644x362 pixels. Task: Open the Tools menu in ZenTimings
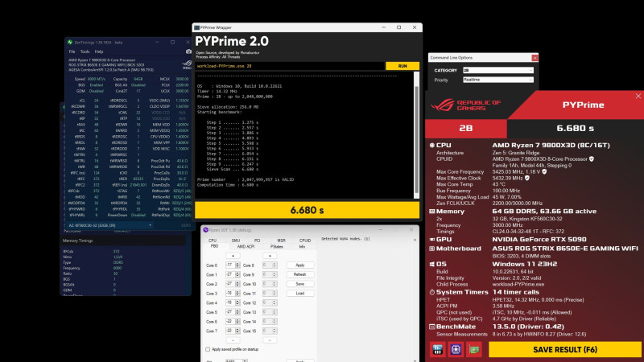click(x=85, y=51)
